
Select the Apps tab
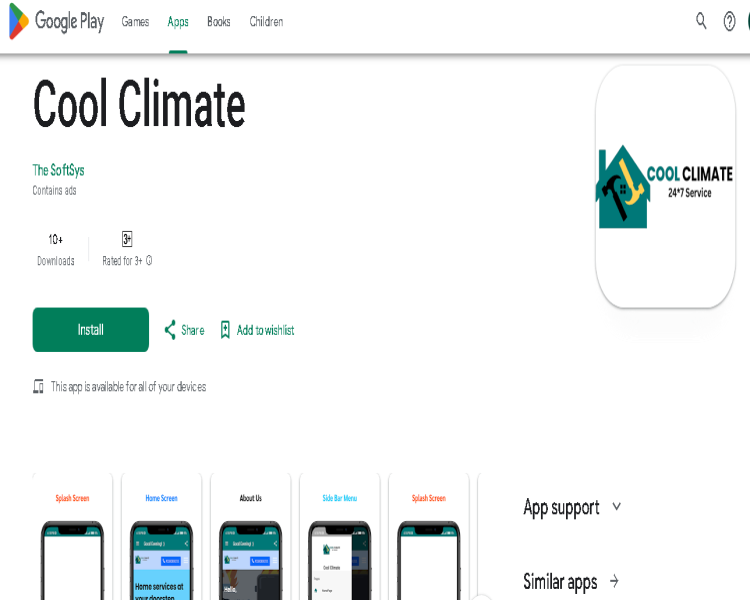point(178,22)
